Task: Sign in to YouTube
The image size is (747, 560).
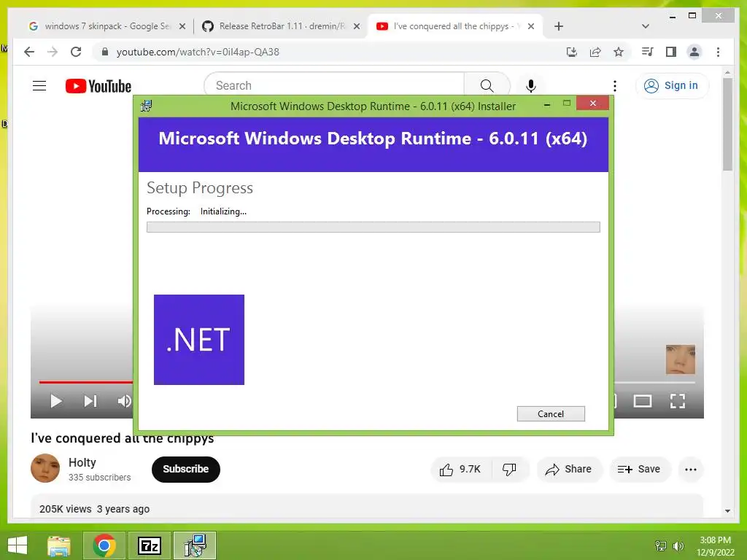Action: click(672, 86)
